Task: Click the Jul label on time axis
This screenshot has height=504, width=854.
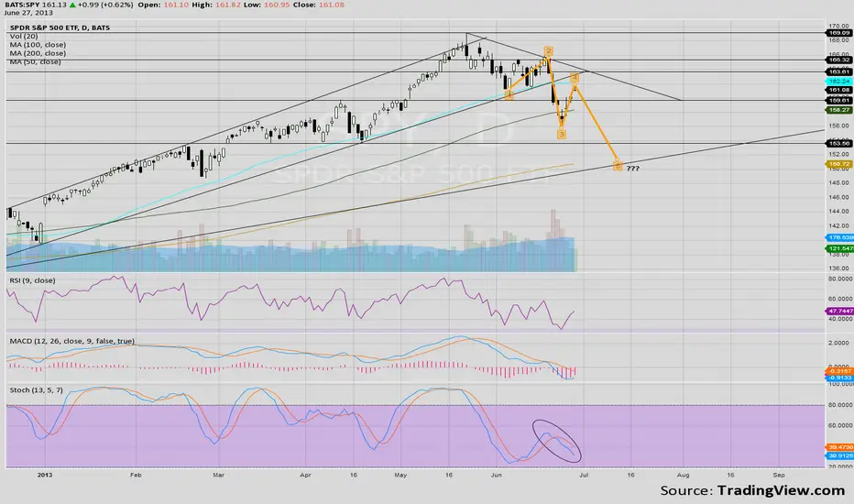Action: coord(584,475)
